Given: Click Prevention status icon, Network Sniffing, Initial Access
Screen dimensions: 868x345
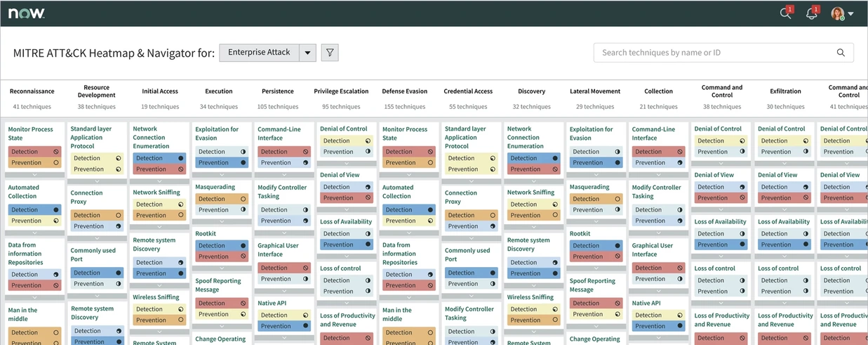Looking at the screenshot, I should (x=181, y=216).
